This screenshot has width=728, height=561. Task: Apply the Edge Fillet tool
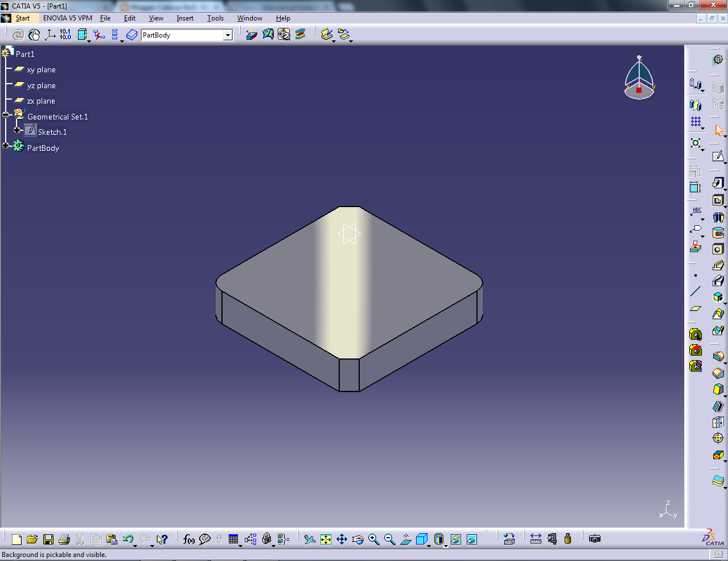click(x=718, y=265)
